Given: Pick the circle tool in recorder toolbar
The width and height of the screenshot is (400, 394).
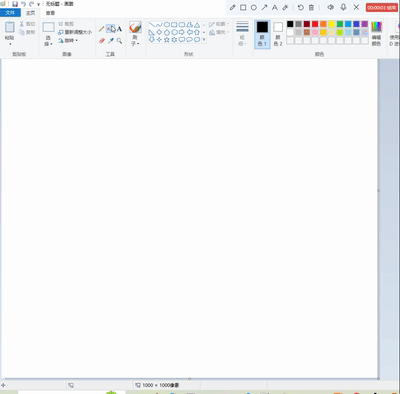Looking at the screenshot, I should click(254, 7).
